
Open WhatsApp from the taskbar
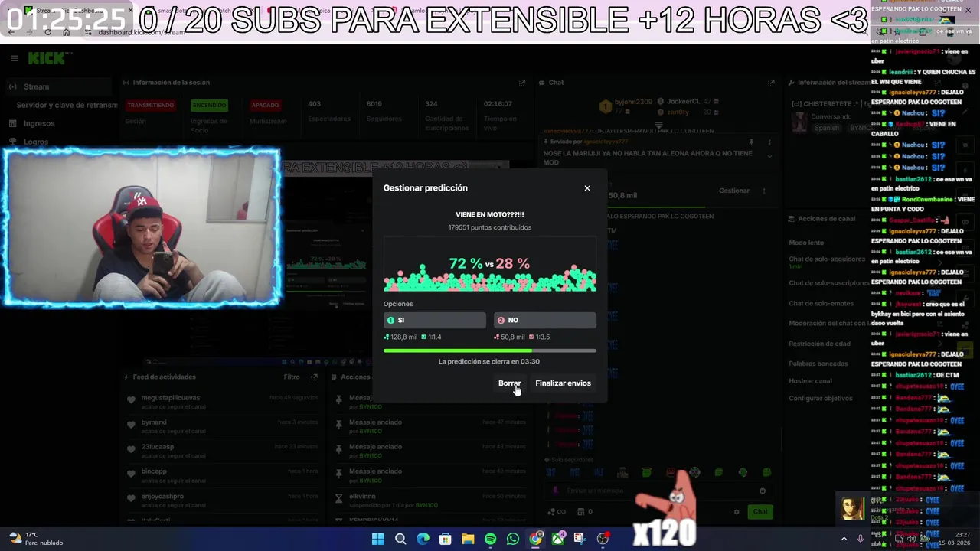click(x=513, y=539)
